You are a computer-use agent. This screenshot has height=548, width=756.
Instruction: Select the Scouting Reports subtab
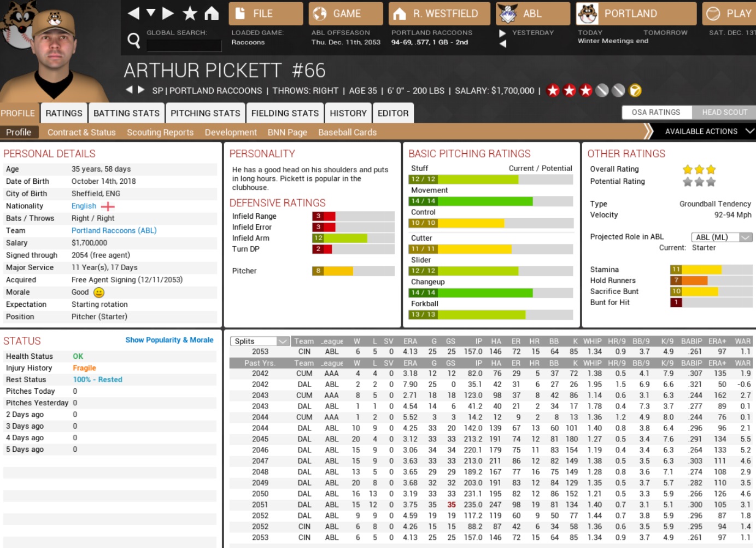(x=160, y=132)
